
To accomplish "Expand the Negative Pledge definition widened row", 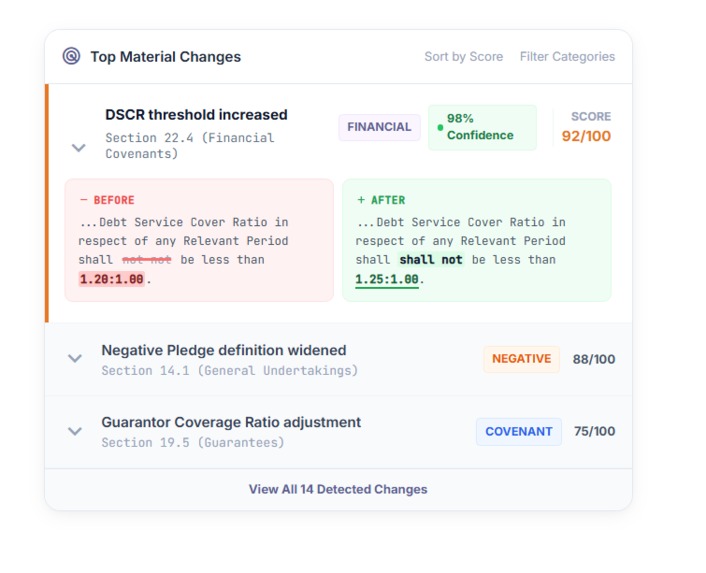I will coord(75,359).
